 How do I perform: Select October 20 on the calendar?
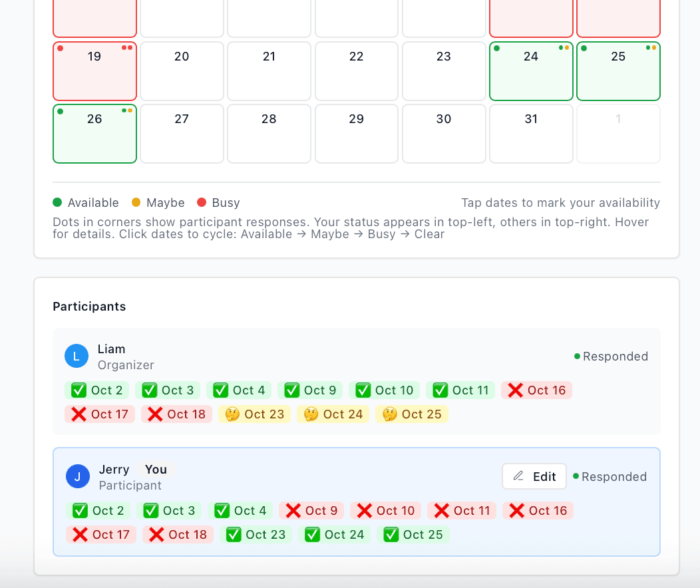click(x=182, y=71)
